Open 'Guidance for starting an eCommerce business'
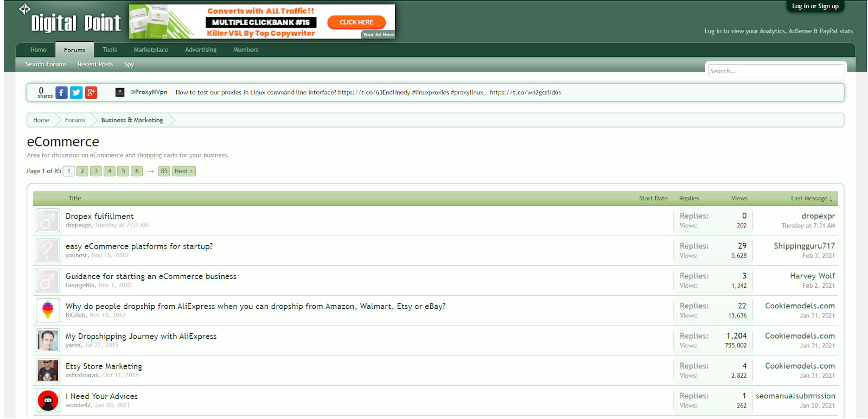The image size is (868, 419). [151, 276]
